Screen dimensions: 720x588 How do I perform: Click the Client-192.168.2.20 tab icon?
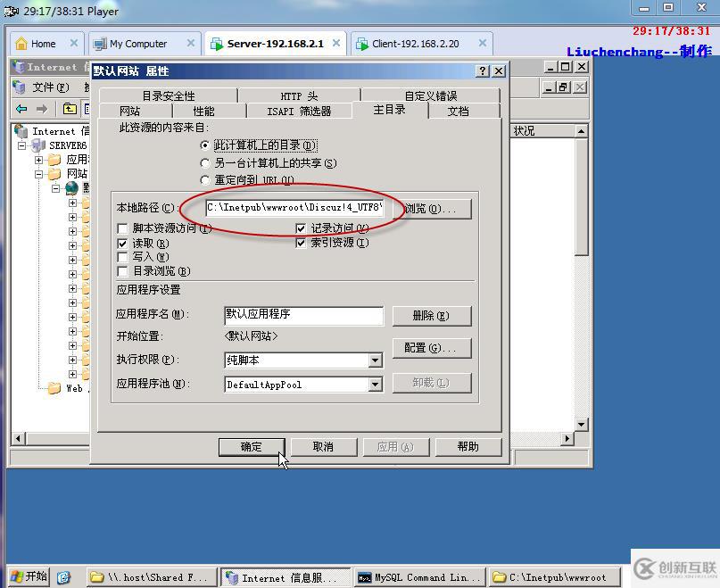point(362,44)
